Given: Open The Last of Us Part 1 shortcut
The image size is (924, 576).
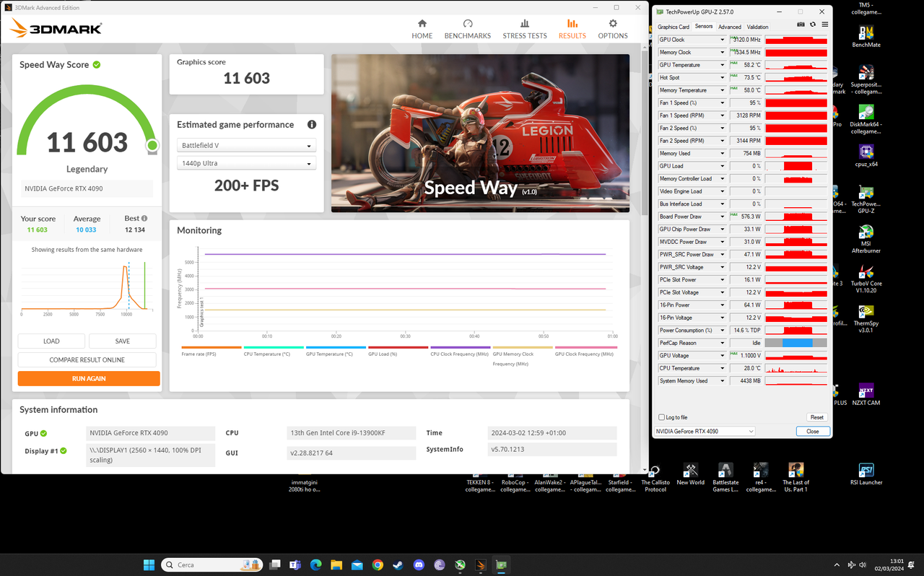Looking at the screenshot, I should click(796, 477).
